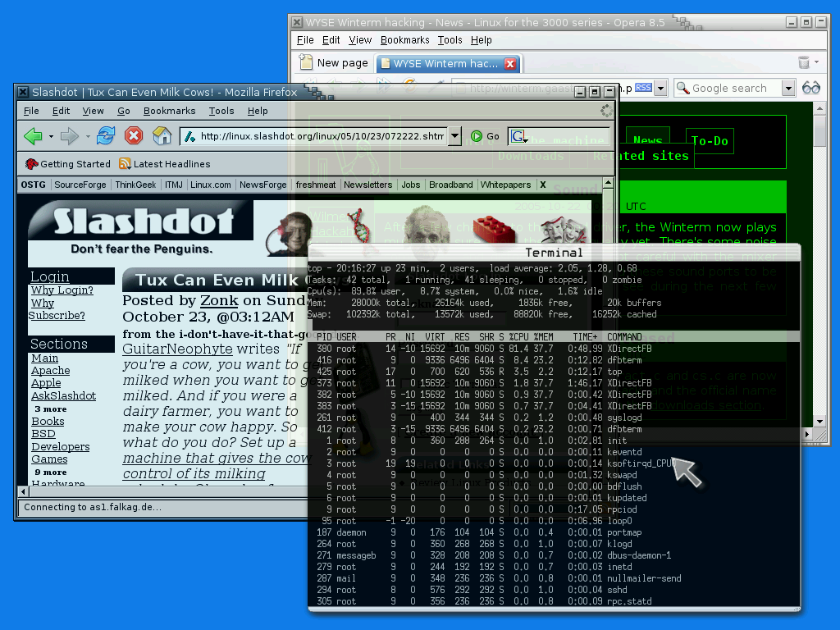
Task: Click the Google search engine icon in Firefox
Action: point(519,136)
